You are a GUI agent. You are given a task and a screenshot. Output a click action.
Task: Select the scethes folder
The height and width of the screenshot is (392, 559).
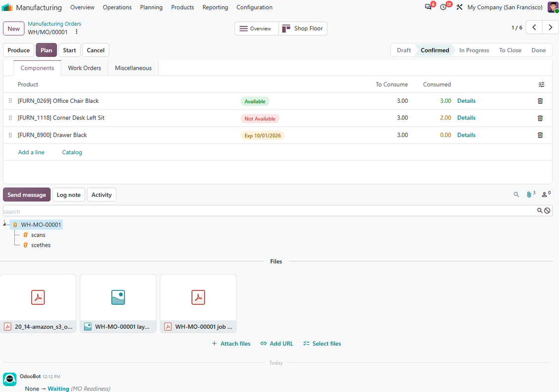[x=41, y=245]
